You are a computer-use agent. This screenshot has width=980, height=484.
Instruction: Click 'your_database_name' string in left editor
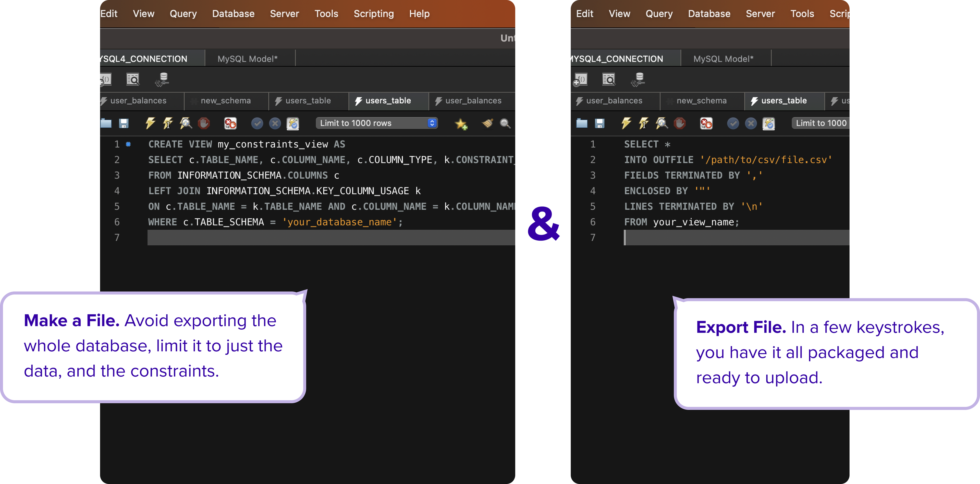point(340,222)
